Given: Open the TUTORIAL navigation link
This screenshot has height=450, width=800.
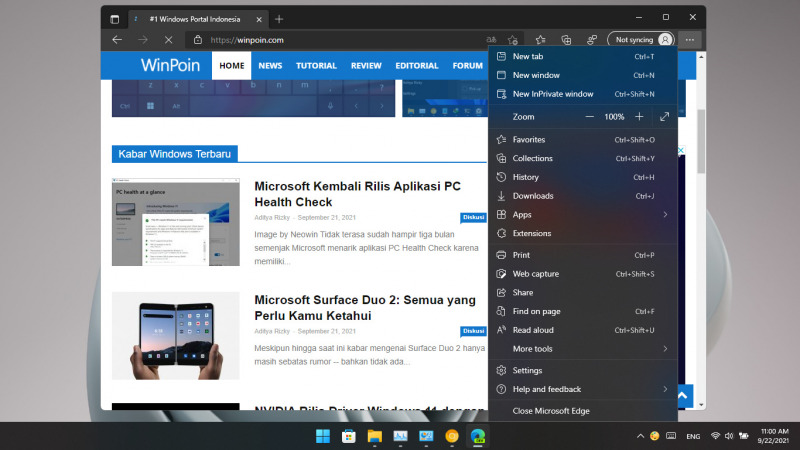Looking at the screenshot, I should 316,65.
